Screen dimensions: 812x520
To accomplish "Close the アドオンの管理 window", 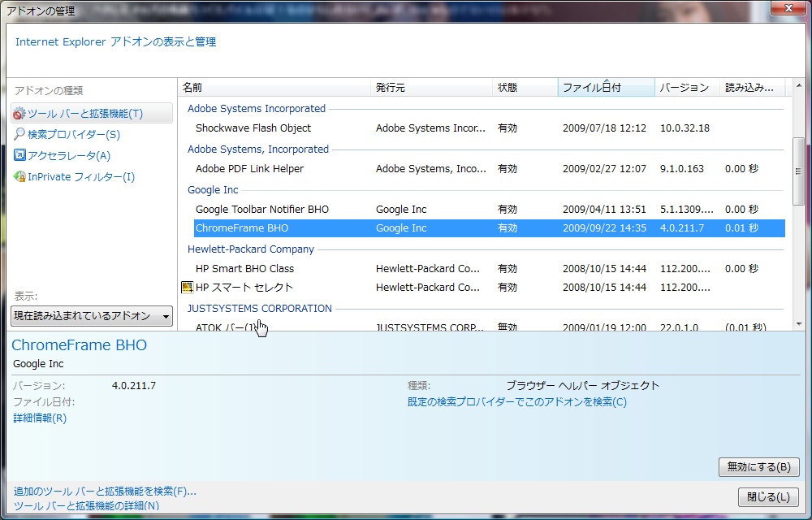I will pyautogui.click(x=788, y=8).
